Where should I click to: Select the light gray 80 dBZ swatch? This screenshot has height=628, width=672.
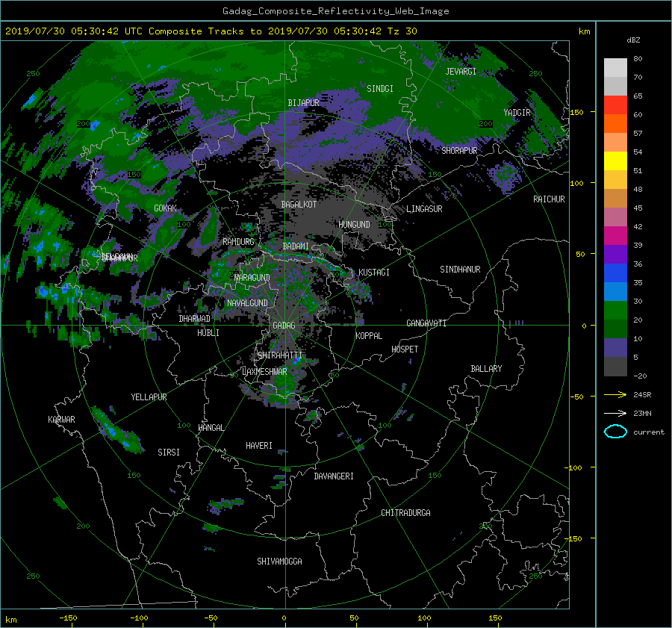tap(615, 67)
